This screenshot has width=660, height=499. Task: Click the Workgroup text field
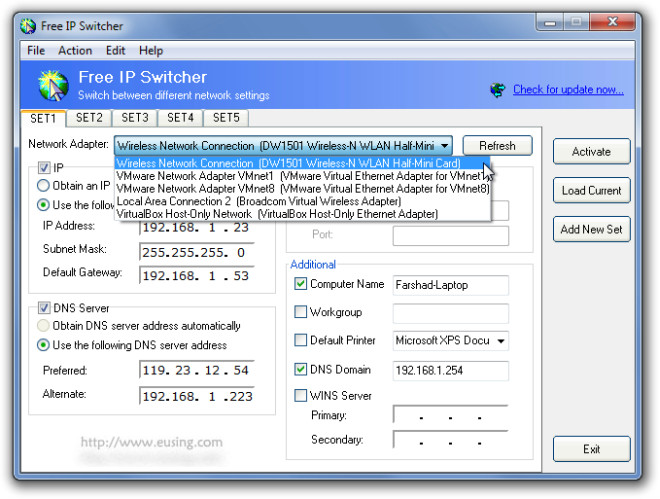click(451, 313)
